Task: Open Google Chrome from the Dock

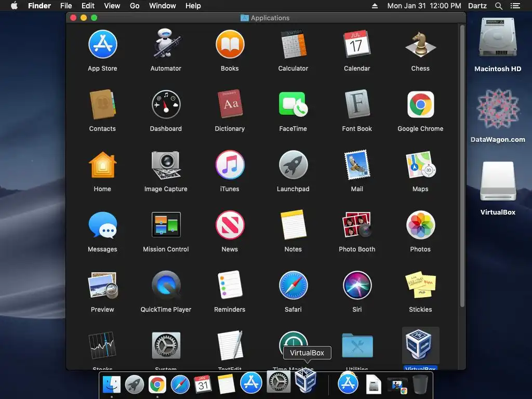Action: click(x=157, y=384)
